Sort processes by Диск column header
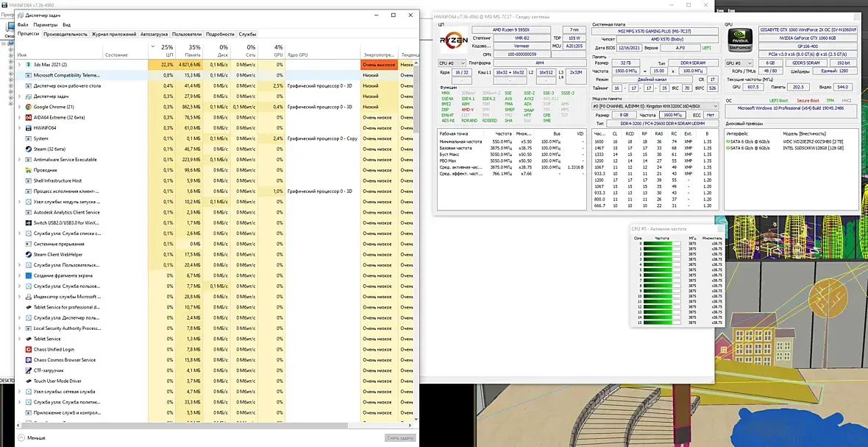This screenshot has height=447, width=868. [x=216, y=50]
